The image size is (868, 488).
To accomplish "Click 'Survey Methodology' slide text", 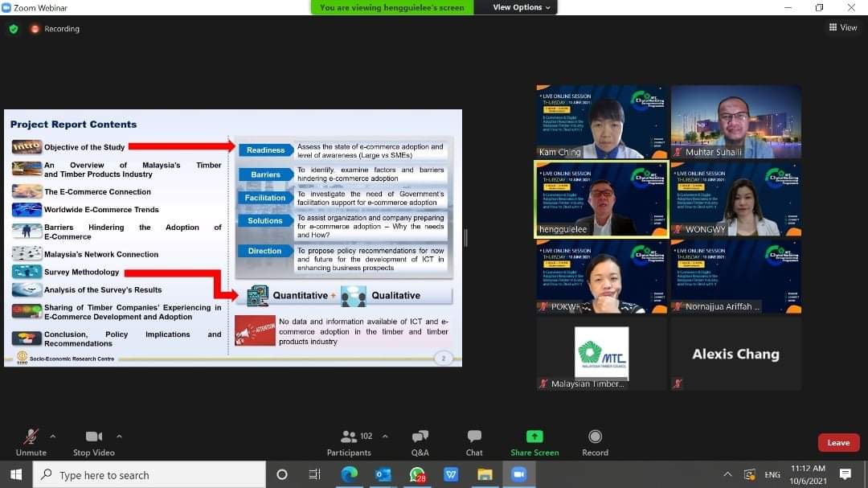I will coord(81,272).
